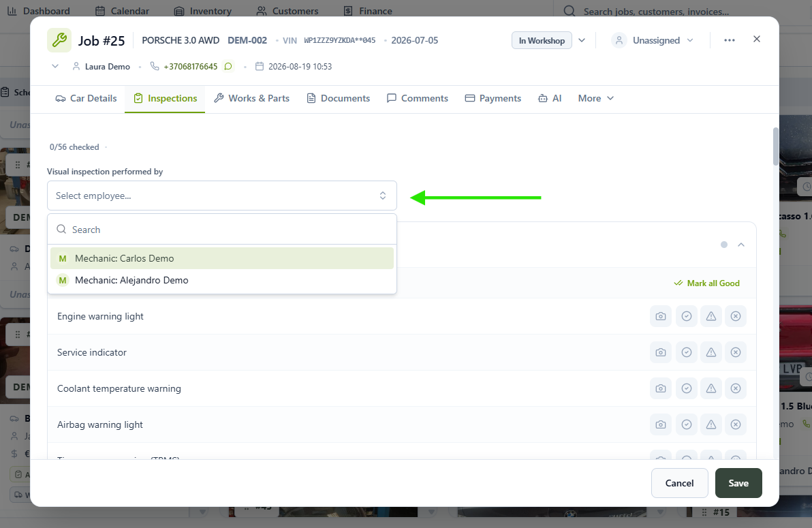Mark Airbag warning light as good

pos(687,424)
